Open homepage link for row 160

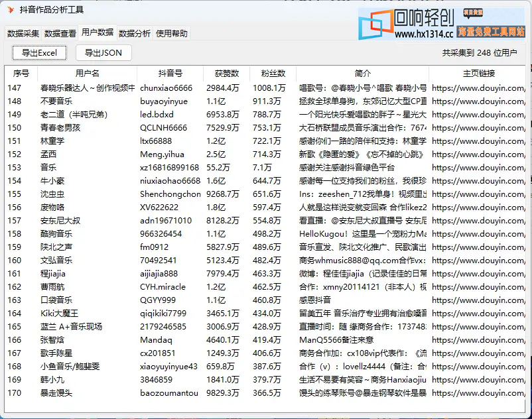pos(478,261)
